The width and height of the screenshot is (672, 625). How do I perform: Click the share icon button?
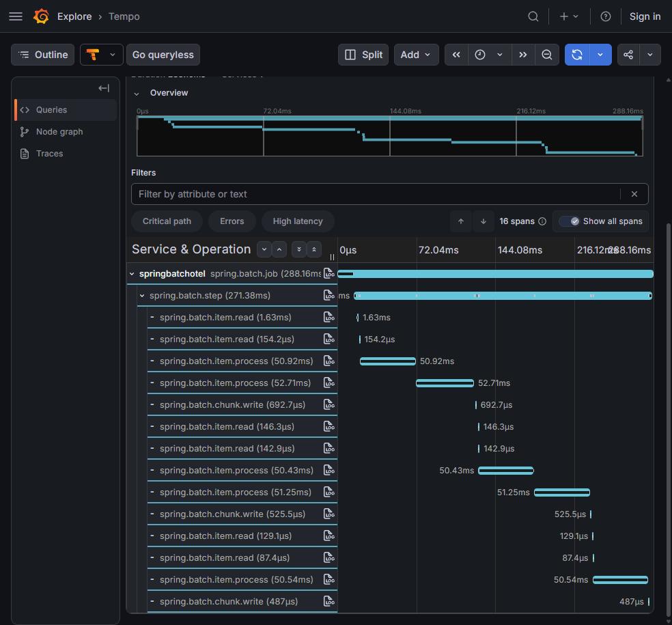click(628, 55)
